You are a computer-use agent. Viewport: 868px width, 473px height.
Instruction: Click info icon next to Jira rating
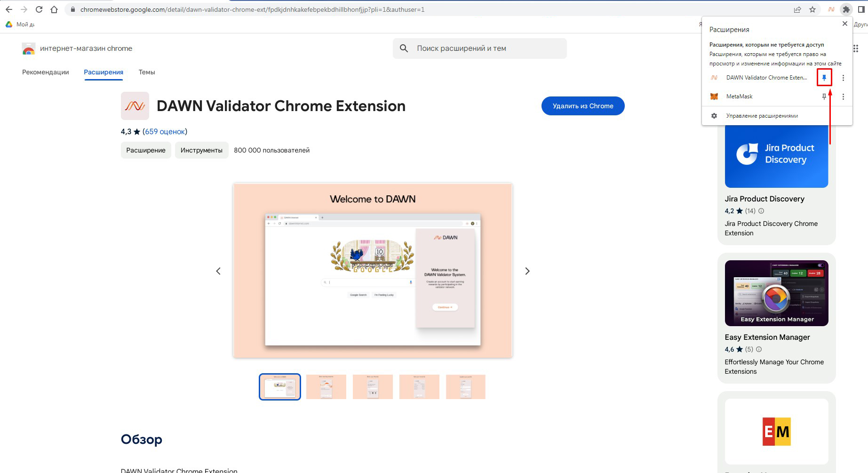click(x=761, y=211)
